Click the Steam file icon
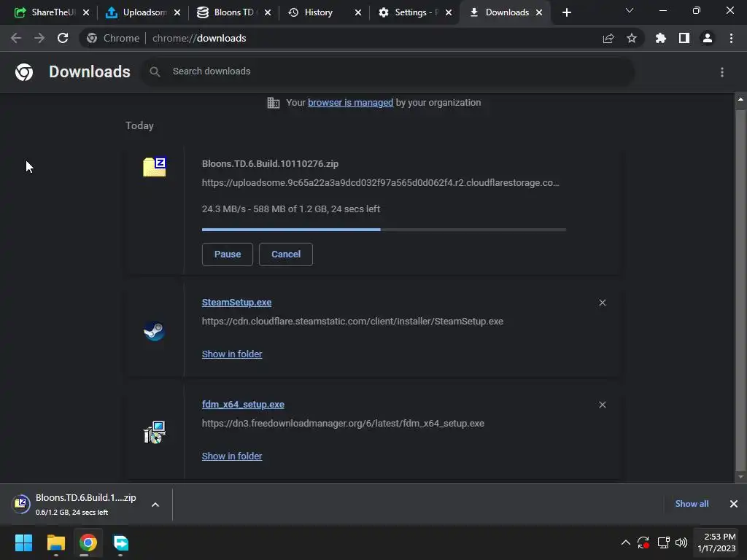This screenshot has width=747, height=560. (x=155, y=330)
